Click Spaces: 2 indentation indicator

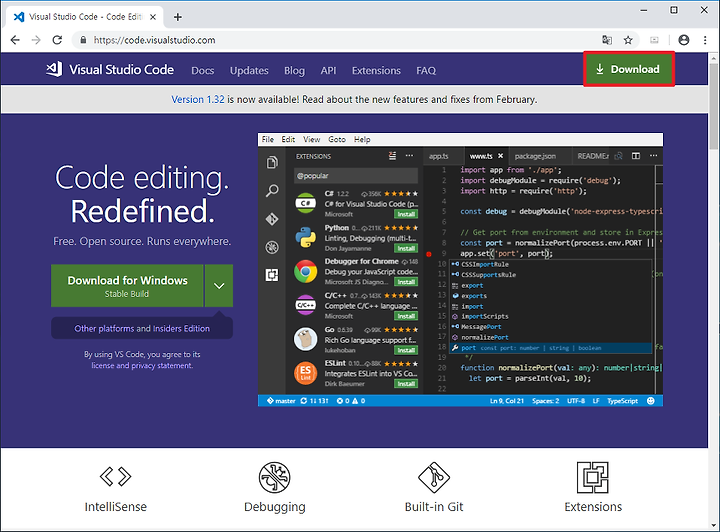coord(546,401)
